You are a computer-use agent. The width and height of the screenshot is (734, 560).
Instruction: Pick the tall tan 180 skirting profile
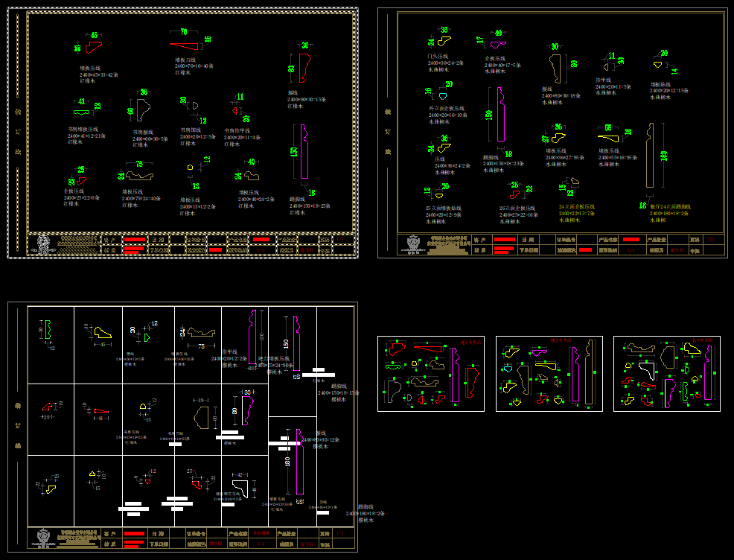pyautogui.click(x=651, y=155)
